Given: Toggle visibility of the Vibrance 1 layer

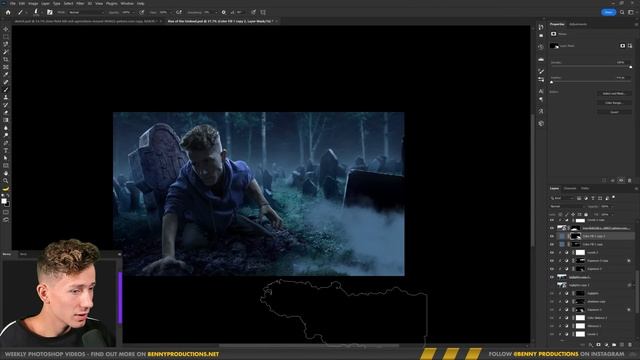Looking at the screenshot, I should pos(552,326).
